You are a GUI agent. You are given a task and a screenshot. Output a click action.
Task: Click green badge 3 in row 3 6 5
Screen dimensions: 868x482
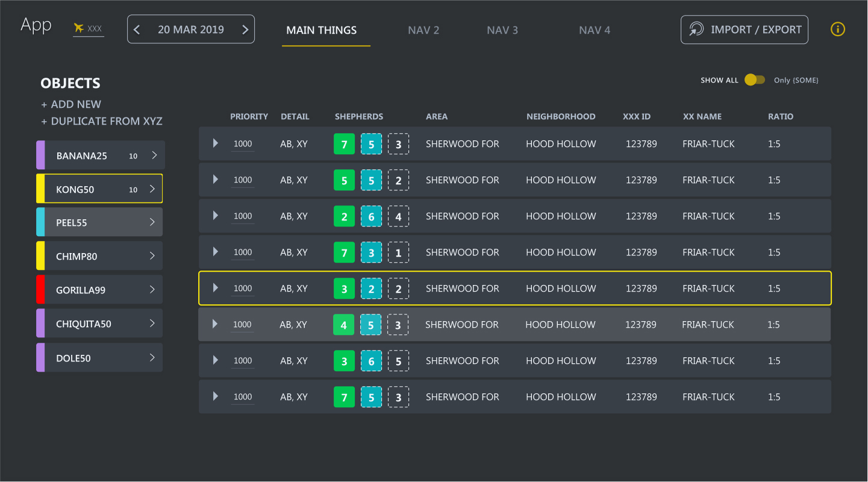click(345, 361)
